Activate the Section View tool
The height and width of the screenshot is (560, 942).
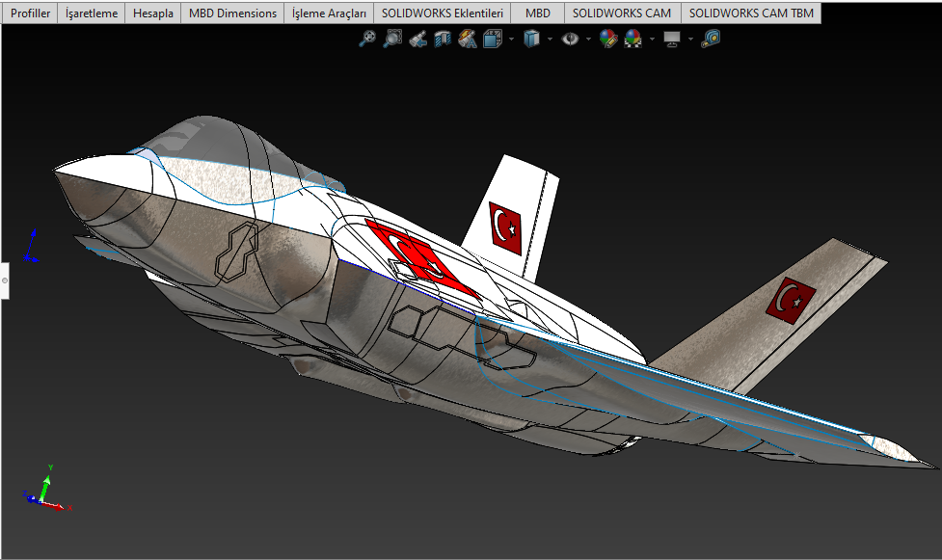(x=443, y=40)
